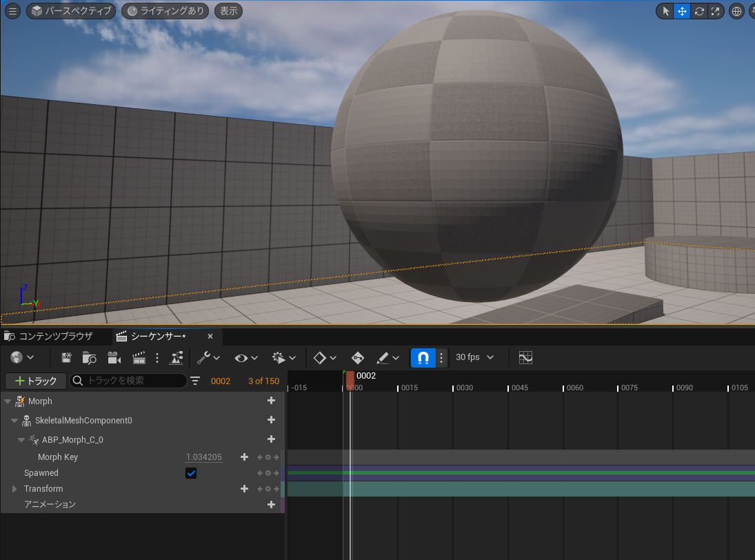Open the 30 fps frame rate dropdown

475,357
